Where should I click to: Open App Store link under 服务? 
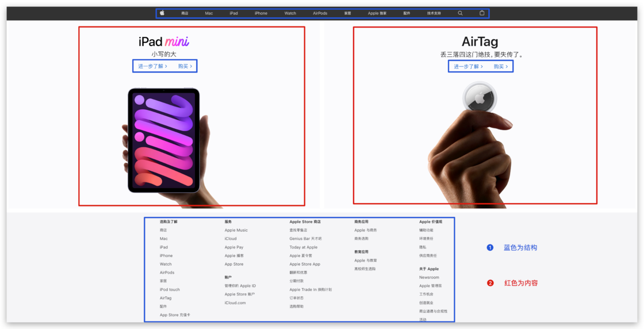[x=234, y=264]
